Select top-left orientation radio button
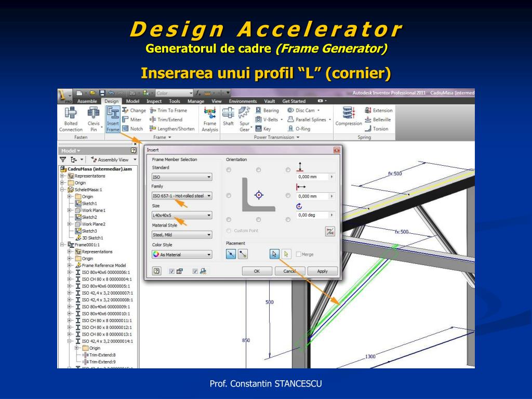This screenshot has height=399, width=532. 229,170
